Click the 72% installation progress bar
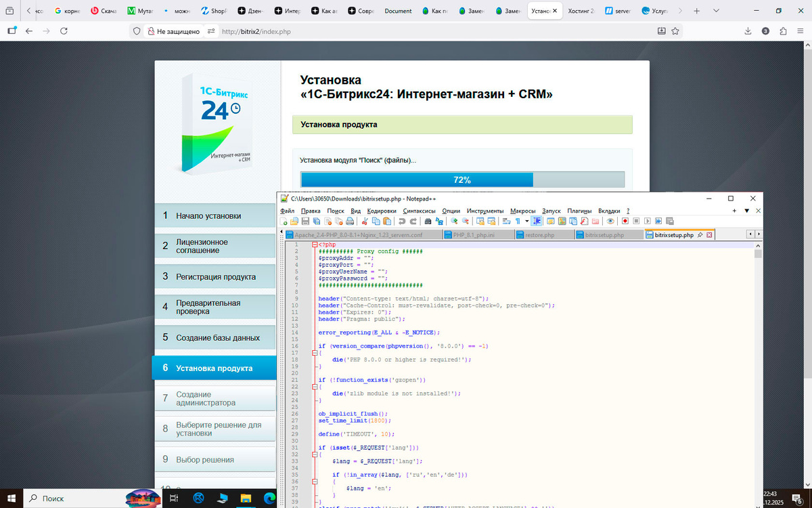Screen dimensions: 812x508 point(462,179)
